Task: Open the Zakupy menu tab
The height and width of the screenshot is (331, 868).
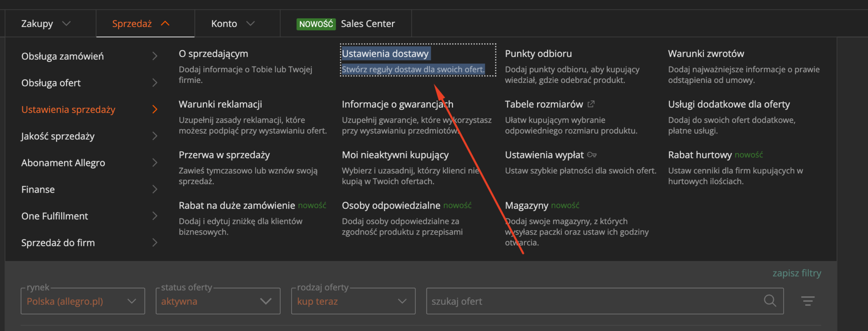Action: point(50,24)
